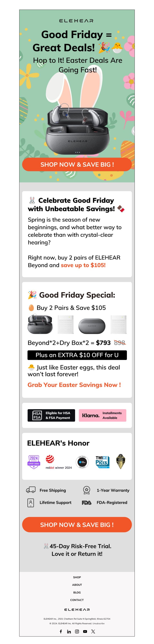Image resolution: width=154 pixels, height=644 pixels.
Task: Click the Eligible for HSA & FSA Payment banner
Action: coord(51,415)
